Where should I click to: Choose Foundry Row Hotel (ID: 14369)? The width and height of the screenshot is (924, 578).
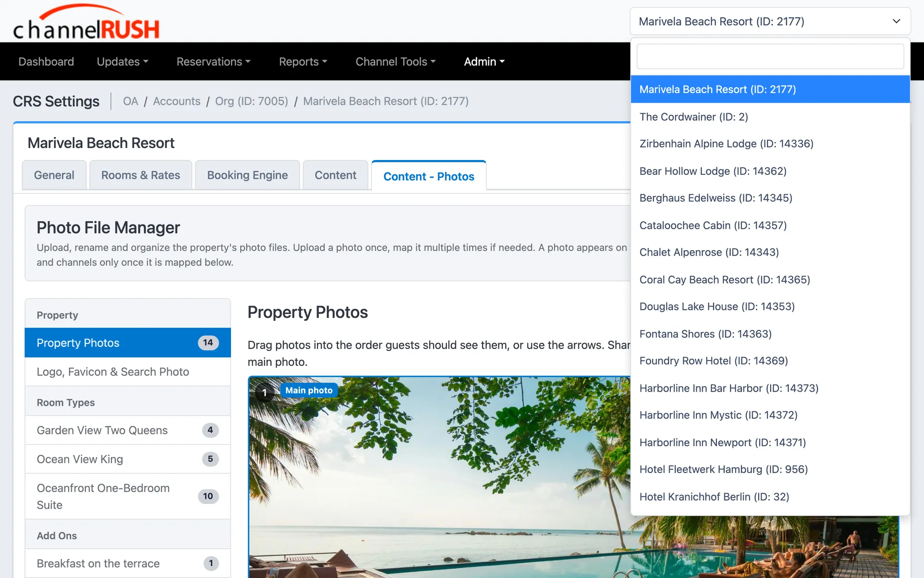[x=770, y=361]
